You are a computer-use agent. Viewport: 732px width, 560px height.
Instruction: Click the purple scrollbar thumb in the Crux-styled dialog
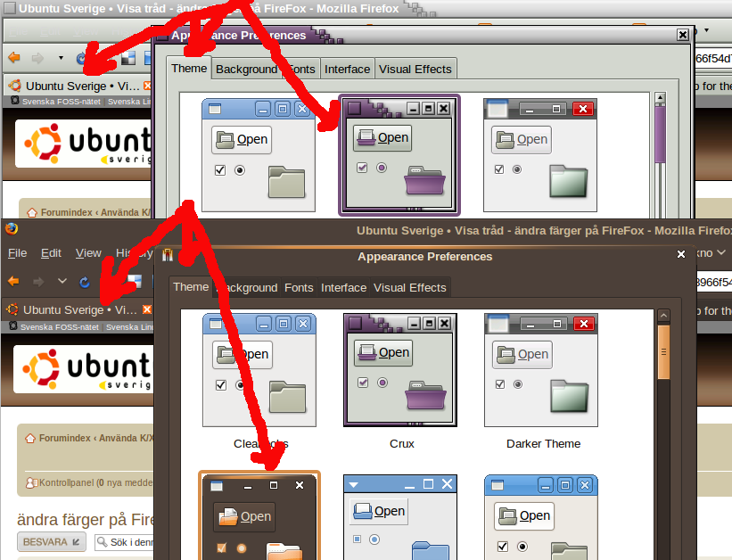click(x=660, y=133)
